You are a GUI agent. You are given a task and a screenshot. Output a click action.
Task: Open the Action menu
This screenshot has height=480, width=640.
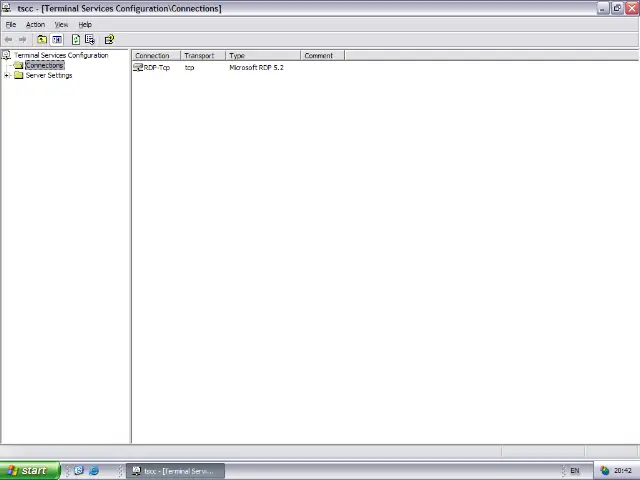pyautogui.click(x=35, y=24)
